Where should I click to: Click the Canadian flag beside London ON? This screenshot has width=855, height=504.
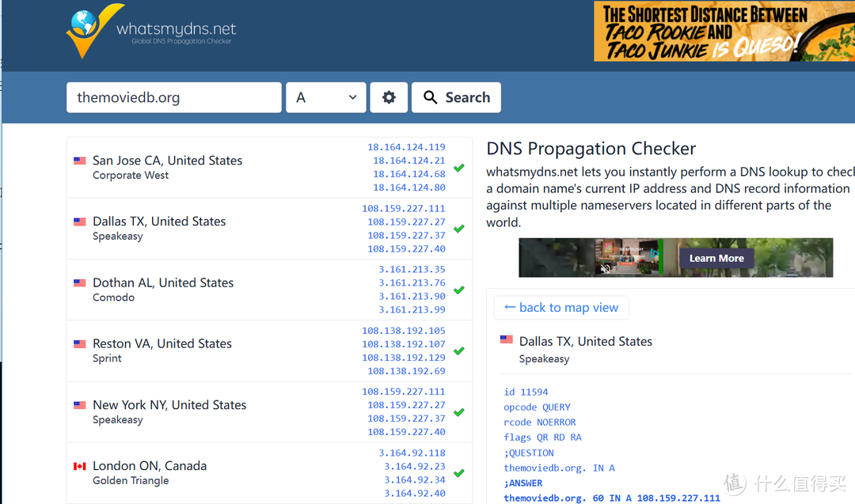[79, 466]
